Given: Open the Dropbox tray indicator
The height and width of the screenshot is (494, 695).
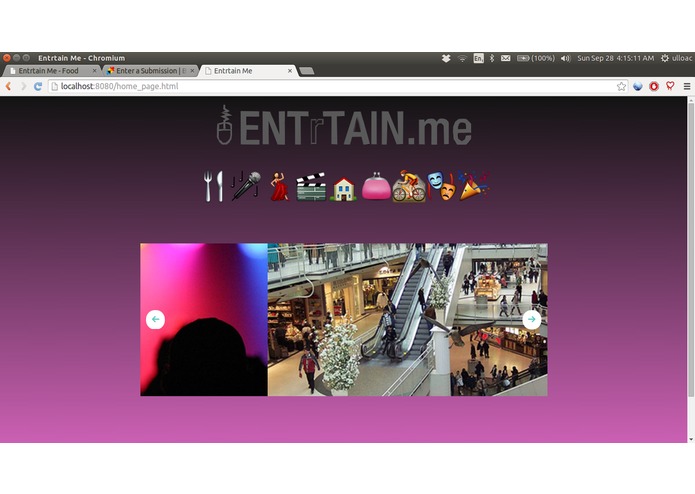Looking at the screenshot, I should click(x=446, y=58).
